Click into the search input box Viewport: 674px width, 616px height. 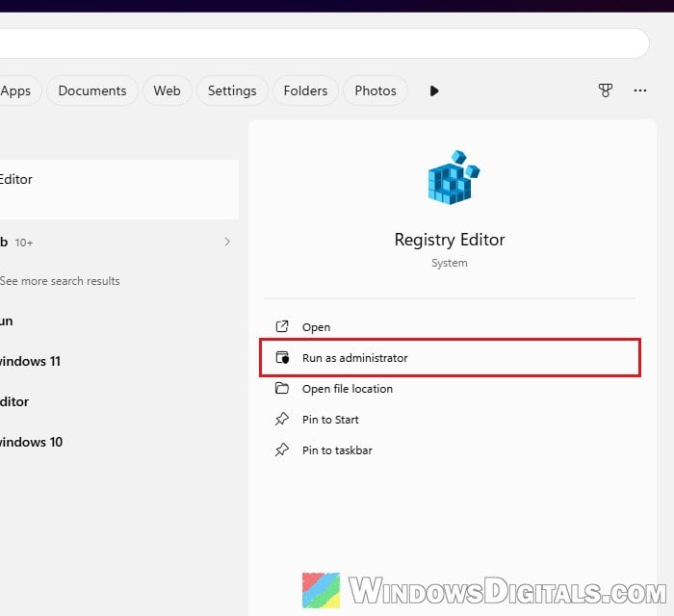[324, 43]
